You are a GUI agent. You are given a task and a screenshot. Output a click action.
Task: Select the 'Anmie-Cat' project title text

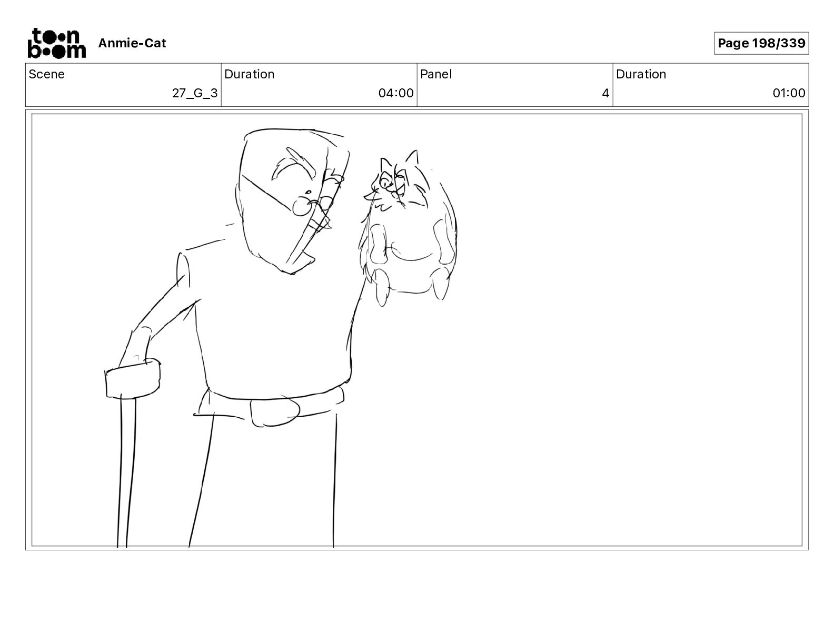tap(132, 43)
